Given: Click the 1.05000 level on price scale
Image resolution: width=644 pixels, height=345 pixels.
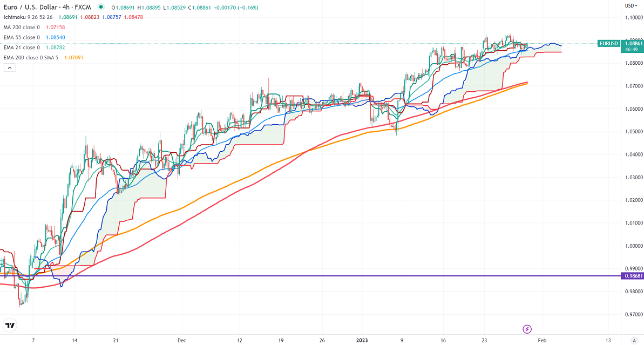Looking at the screenshot, I should [x=632, y=131].
